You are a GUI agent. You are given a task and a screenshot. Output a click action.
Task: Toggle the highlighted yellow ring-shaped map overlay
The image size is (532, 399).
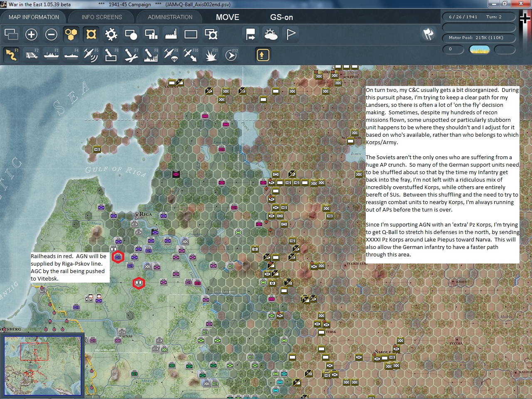[91, 34]
